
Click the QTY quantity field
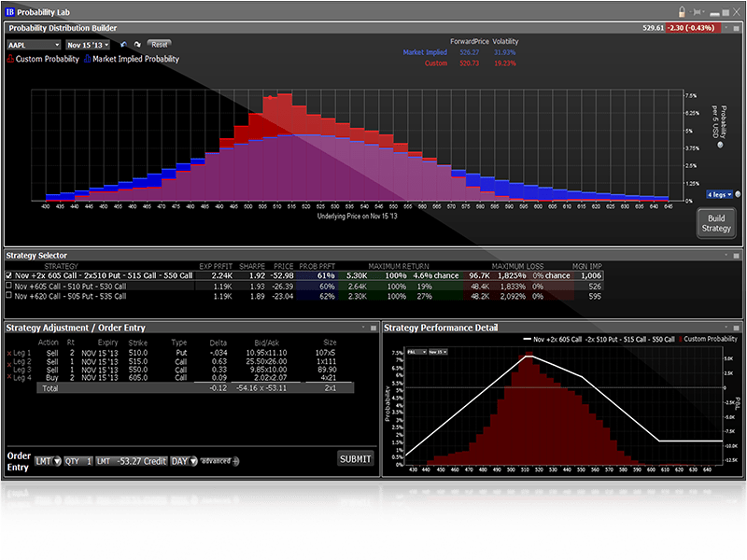(x=78, y=461)
